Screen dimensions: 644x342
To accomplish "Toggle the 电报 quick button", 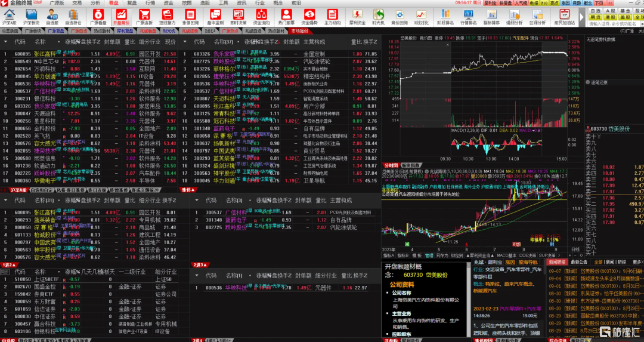I will 534,3.
